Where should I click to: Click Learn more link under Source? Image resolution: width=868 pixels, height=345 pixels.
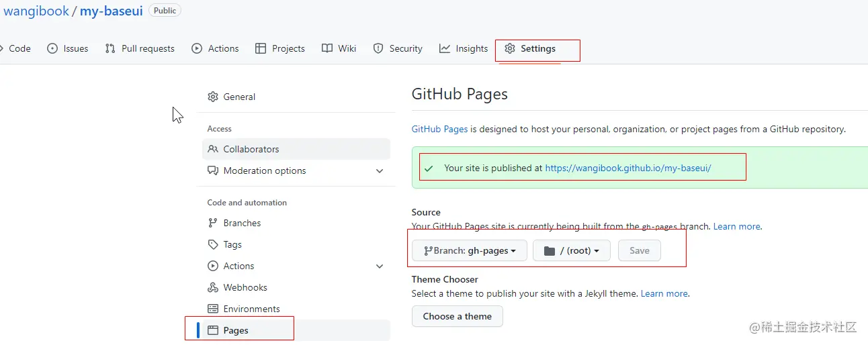pyautogui.click(x=737, y=226)
